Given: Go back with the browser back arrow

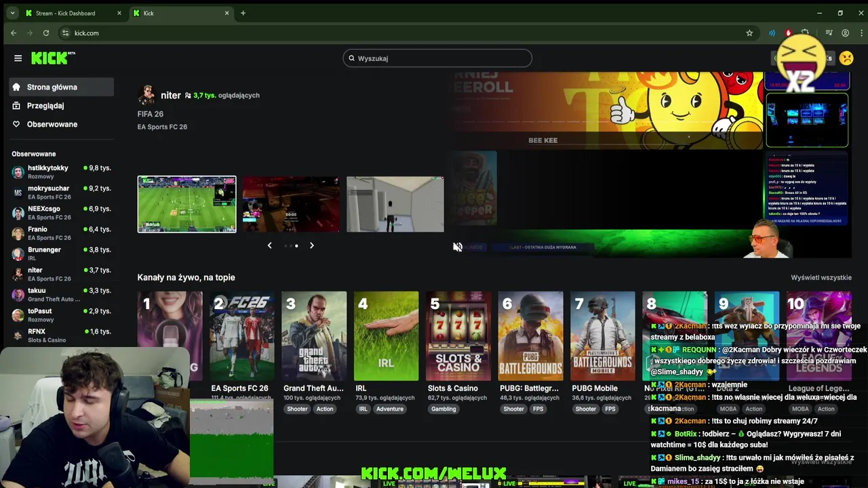Looking at the screenshot, I should 14,33.
